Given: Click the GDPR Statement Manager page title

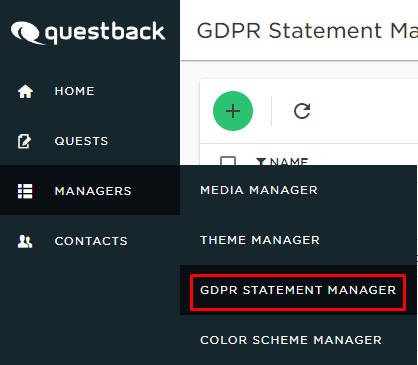Looking at the screenshot, I should pos(307,31).
